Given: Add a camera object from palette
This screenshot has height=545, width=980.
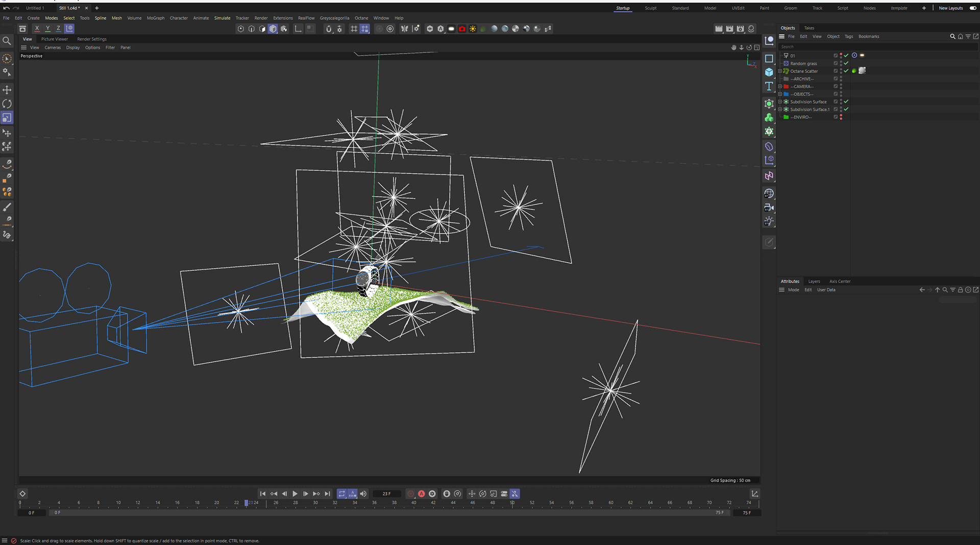Looking at the screenshot, I should tap(769, 208).
